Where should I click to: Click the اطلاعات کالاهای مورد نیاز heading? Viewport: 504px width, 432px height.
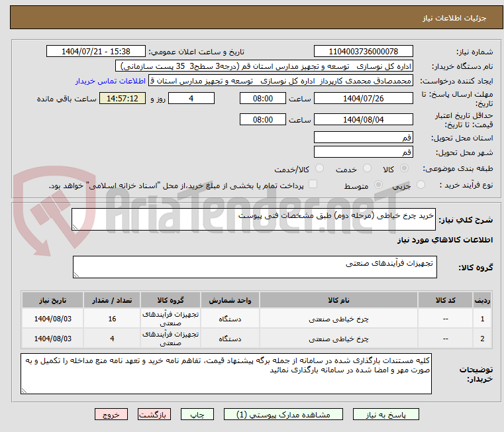click(445, 240)
